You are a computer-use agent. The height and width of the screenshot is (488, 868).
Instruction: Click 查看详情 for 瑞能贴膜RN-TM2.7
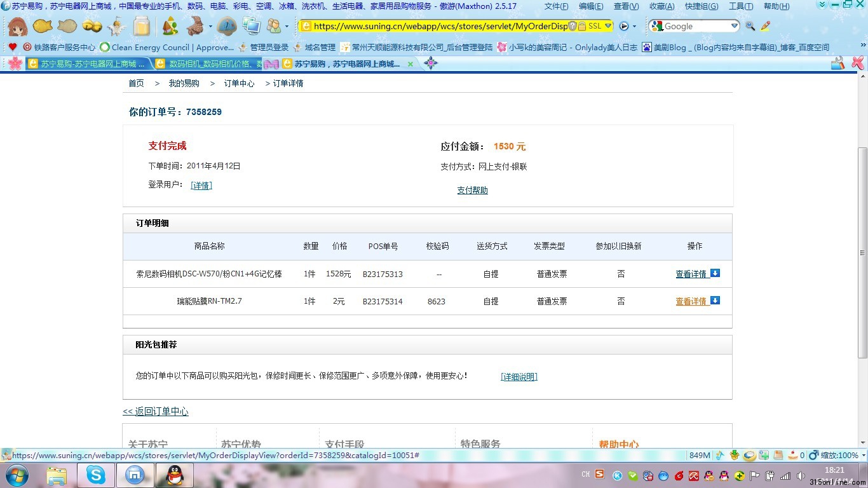click(691, 302)
